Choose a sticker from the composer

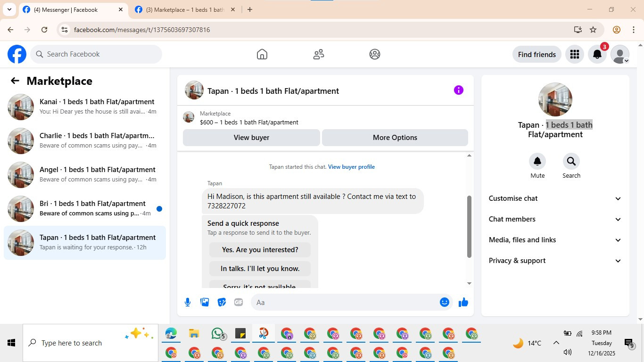click(222, 302)
